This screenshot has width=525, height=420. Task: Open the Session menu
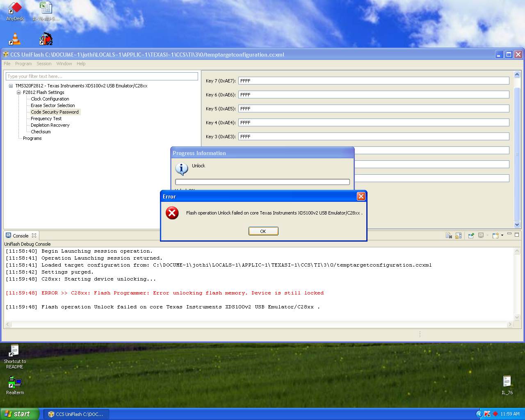pos(44,64)
